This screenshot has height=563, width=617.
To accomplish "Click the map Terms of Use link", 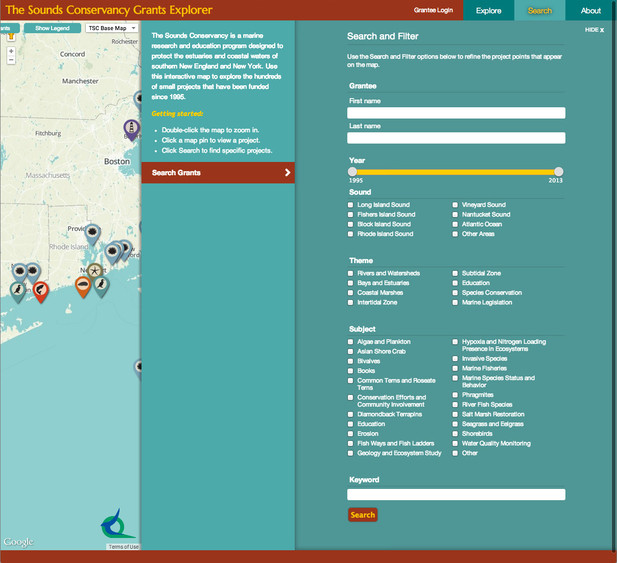I will tap(123, 546).
